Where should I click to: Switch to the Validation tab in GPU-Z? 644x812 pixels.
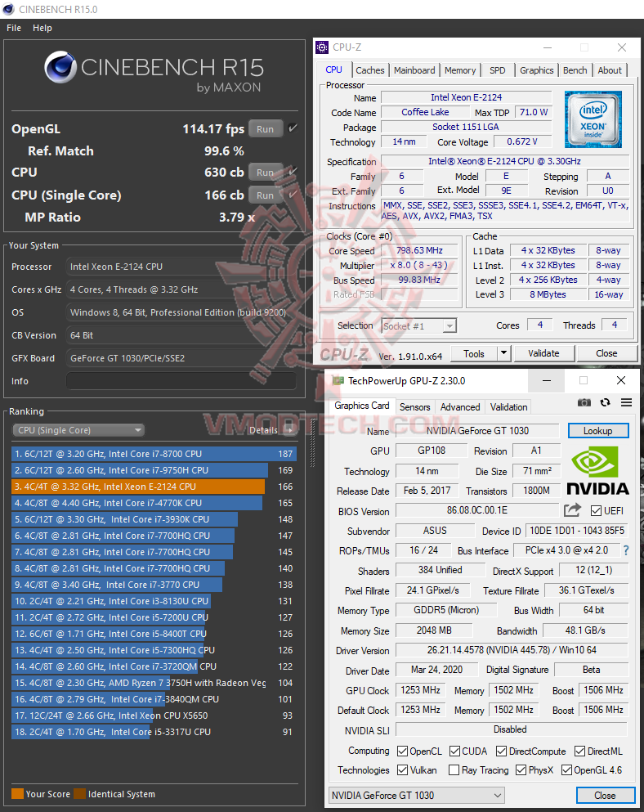tap(509, 407)
